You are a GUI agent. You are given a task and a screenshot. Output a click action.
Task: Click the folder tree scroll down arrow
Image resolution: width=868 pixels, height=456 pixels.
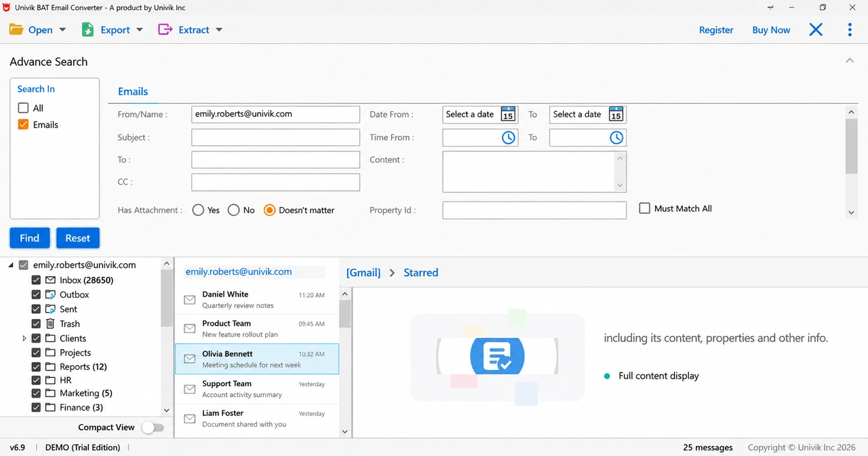click(x=167, y=411)
